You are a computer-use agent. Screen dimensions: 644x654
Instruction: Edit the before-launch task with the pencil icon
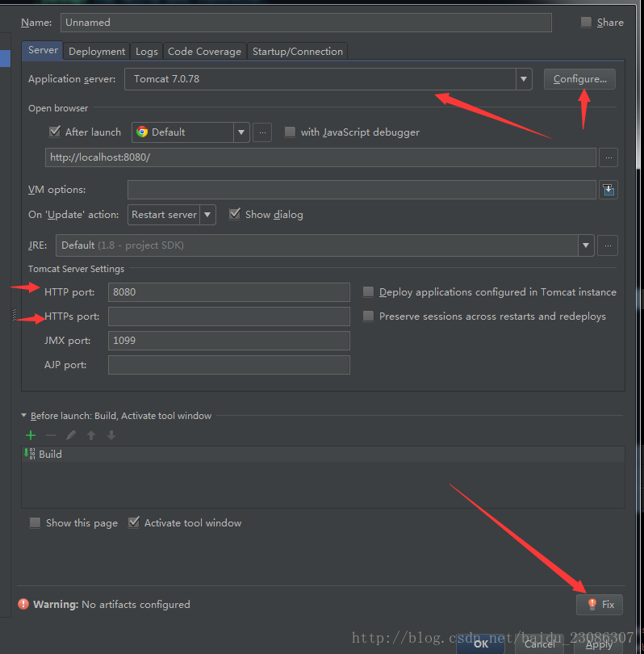tap(71, 435)
